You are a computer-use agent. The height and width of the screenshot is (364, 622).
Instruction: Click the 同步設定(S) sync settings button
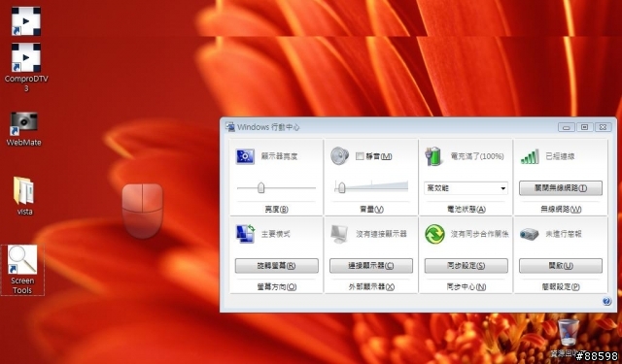tap(466, 266)
